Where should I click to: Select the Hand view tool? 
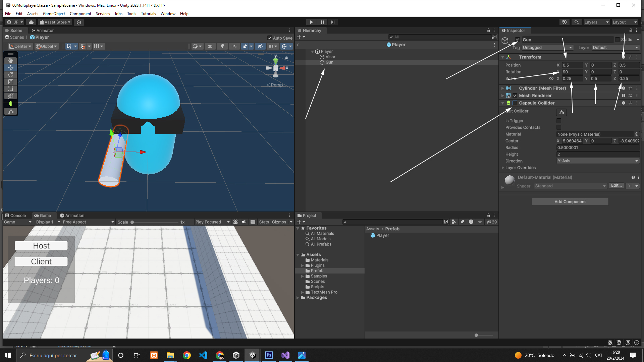(x=11, y=60)
